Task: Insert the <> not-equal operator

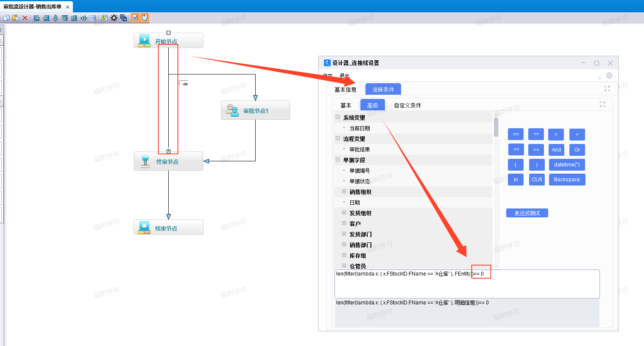Action: pyautogui.click(x=536, y=134)
